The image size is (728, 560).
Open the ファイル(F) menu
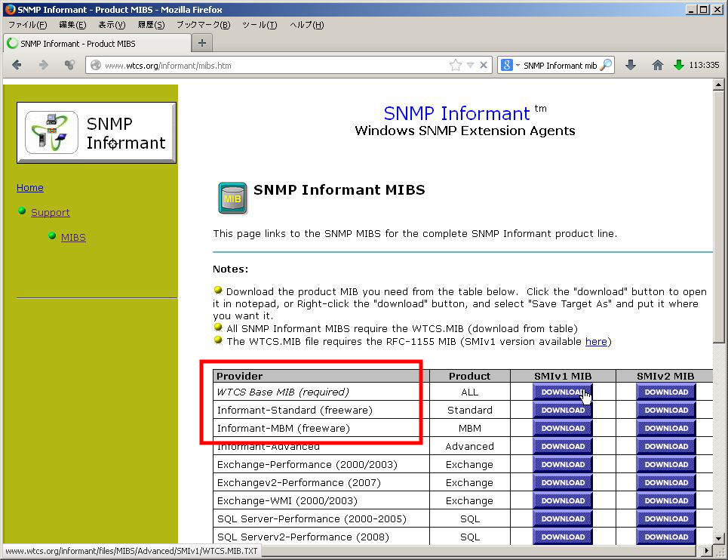(27, 25)
